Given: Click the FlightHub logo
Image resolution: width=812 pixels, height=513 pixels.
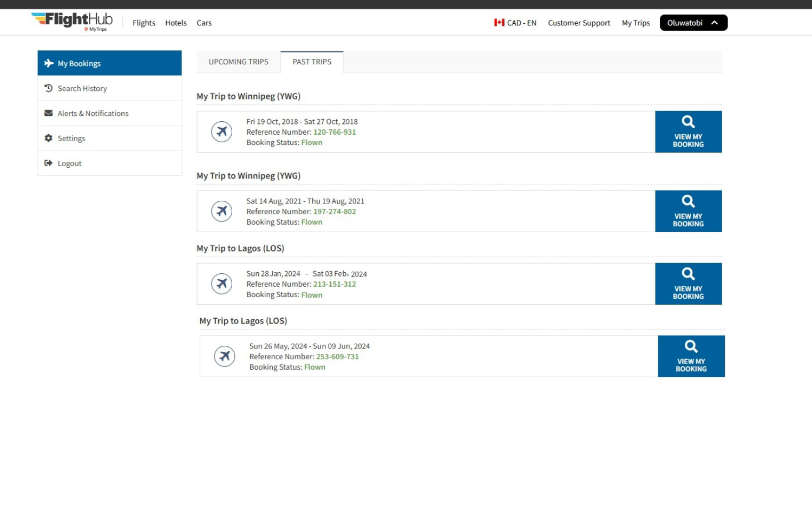Looking at the screenshot, I should coord(72,21).
